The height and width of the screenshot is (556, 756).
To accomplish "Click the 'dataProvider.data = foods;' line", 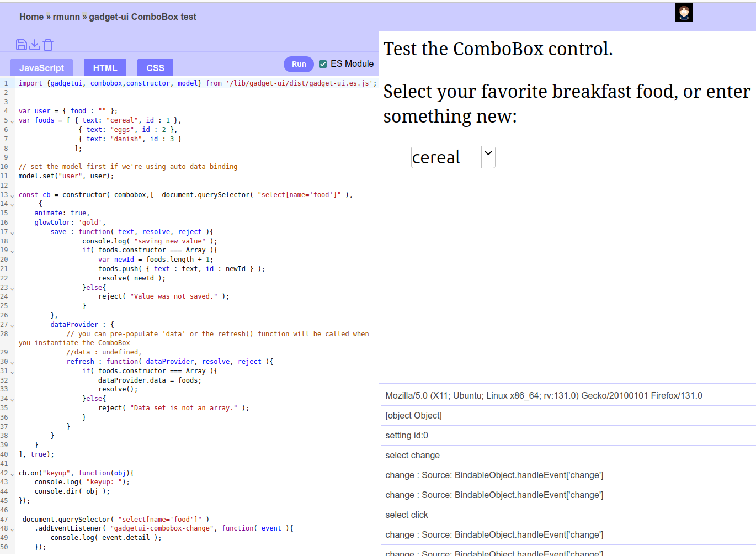I will pyautogui.click(x=150, y=380).
